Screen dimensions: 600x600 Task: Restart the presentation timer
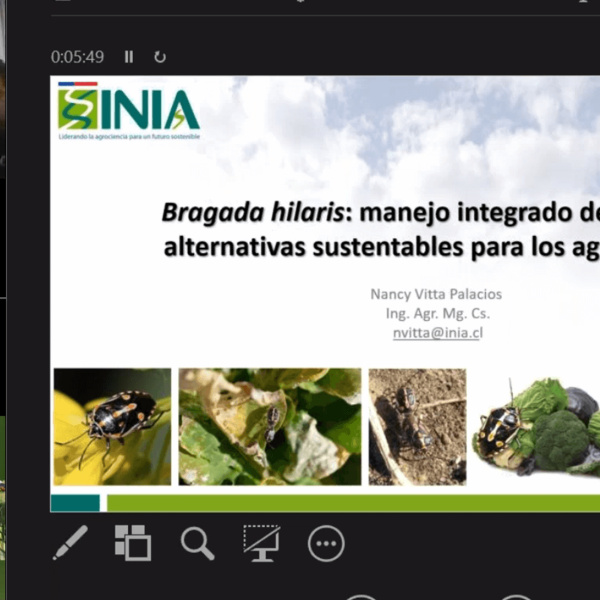pyautogui.click(x=160, y=57)
